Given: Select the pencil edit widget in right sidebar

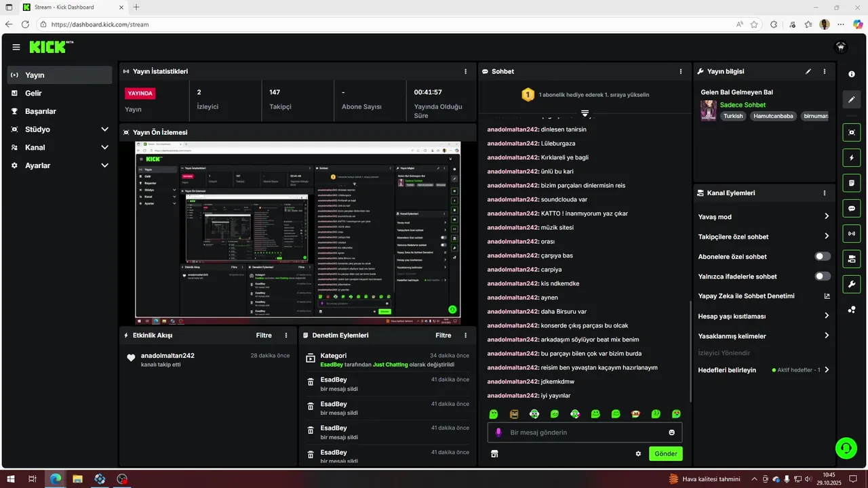Looking at the screenshot, I should pos(852,100).
